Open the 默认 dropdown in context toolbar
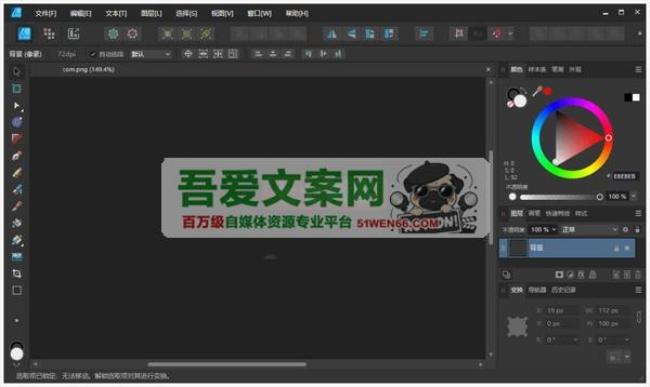 pos(151,54)
